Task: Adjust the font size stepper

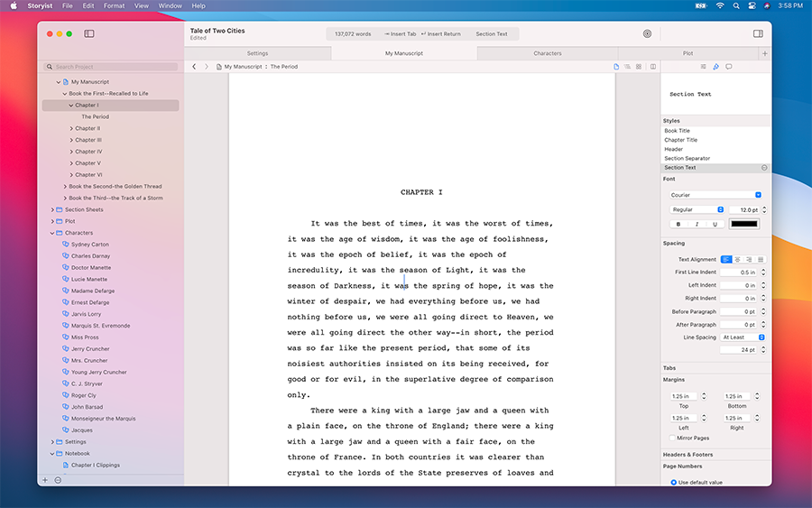Action: [x=764, y=209]
